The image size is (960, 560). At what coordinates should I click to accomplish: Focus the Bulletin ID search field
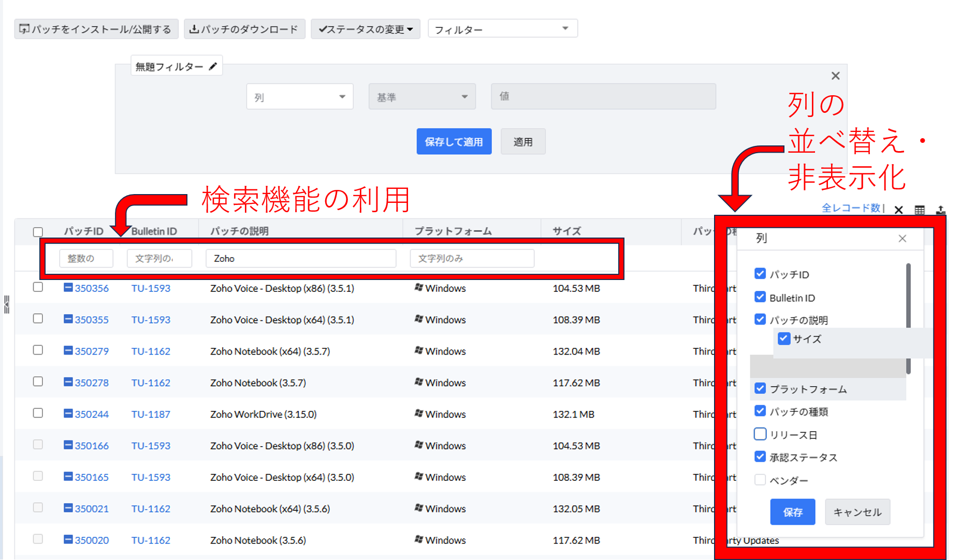(159, 258)
